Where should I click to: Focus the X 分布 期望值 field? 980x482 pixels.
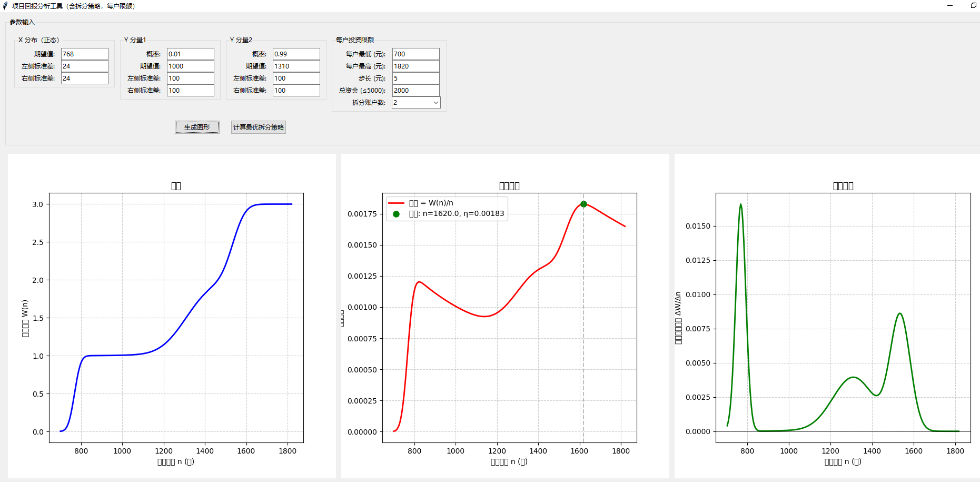pos(84,54)
